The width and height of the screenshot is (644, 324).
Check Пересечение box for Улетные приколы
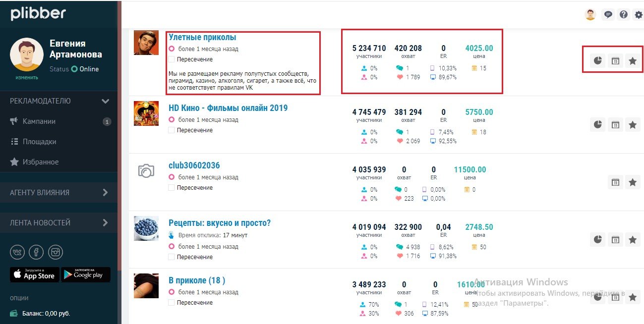click(x=171, y=59)
